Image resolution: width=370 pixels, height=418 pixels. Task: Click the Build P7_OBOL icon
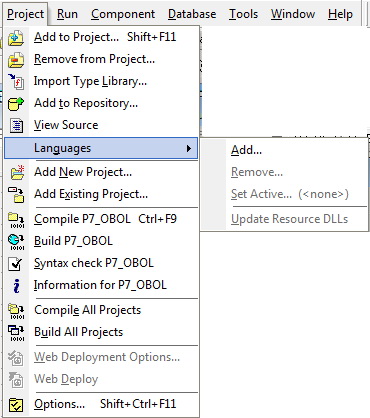pos(16,242)
